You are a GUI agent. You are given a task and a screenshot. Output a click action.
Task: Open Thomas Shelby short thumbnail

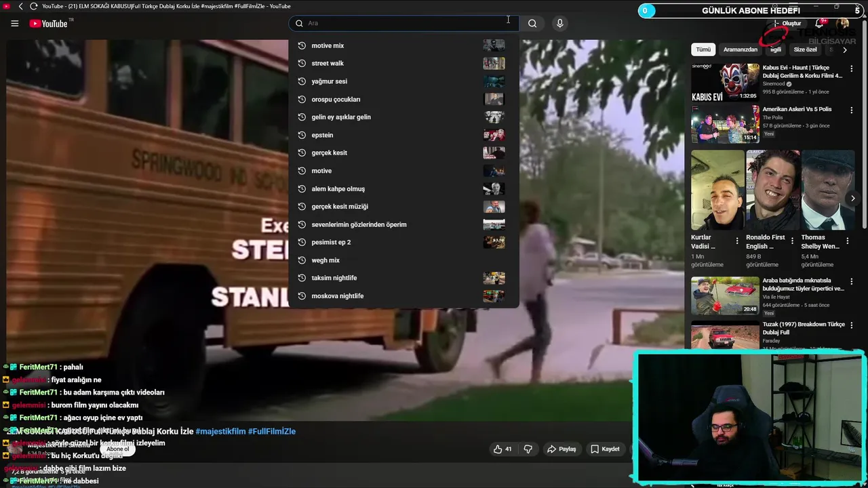828,190
